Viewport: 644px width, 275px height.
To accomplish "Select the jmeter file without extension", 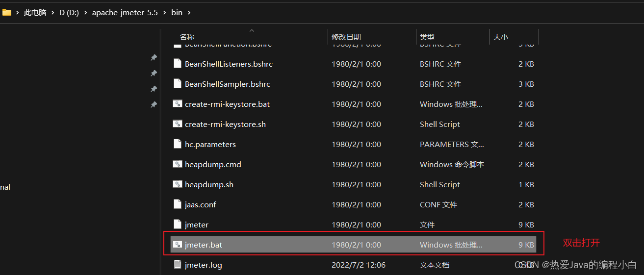I will point(197,225).
